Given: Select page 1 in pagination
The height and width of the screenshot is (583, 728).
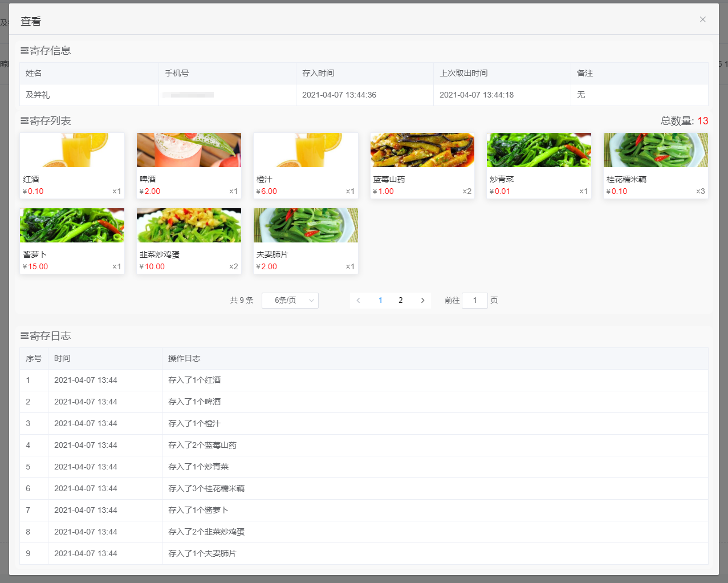Looking at the screenshot, I should coord(380,301).
